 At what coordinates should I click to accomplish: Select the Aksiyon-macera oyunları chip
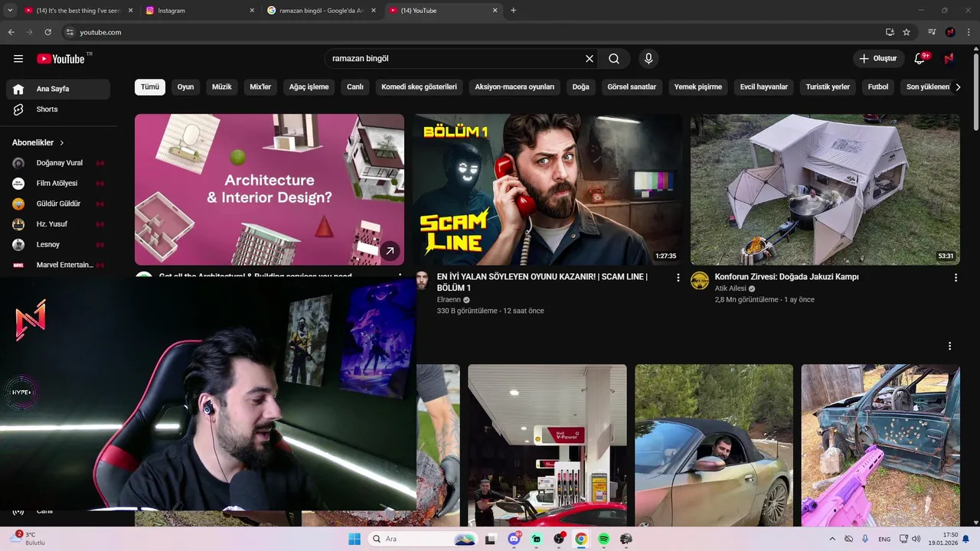[514, 87]
